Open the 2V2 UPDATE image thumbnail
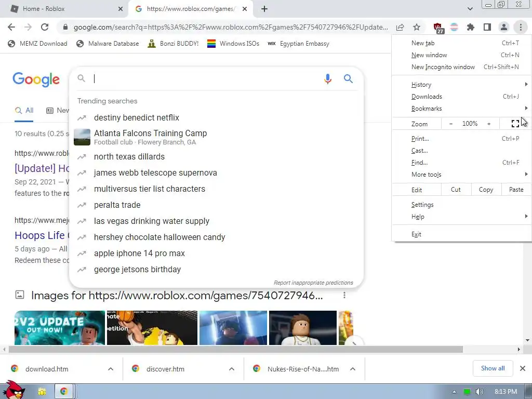 pos(60,328)
